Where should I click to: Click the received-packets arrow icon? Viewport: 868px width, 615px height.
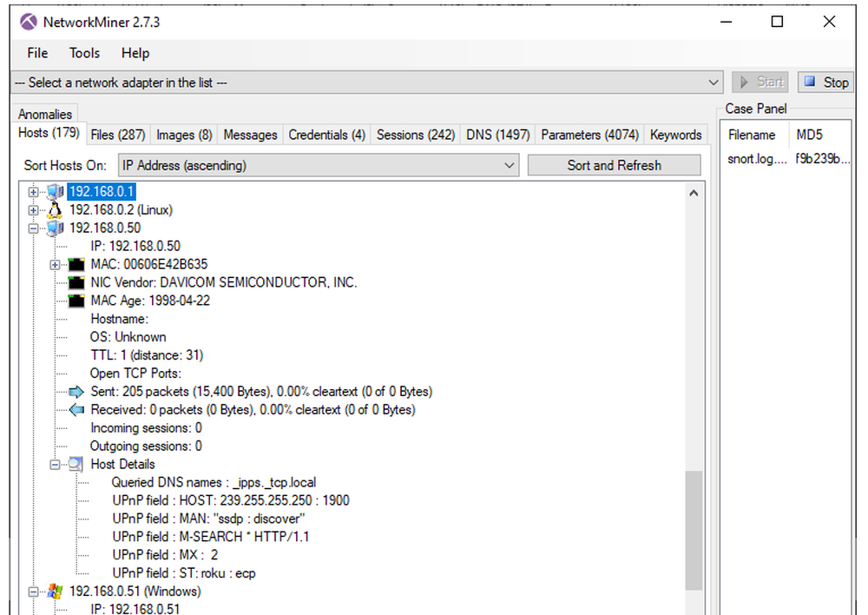pos(76,410)
